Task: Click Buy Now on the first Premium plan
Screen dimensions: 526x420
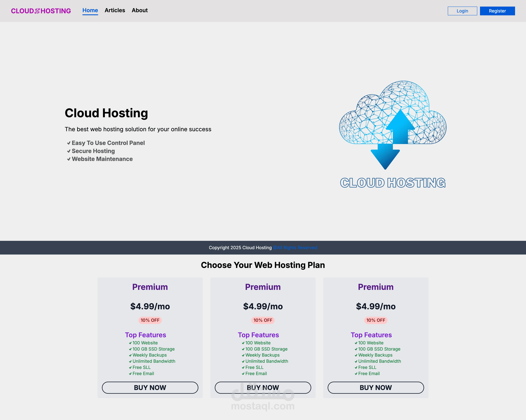Action: [150, 388]
